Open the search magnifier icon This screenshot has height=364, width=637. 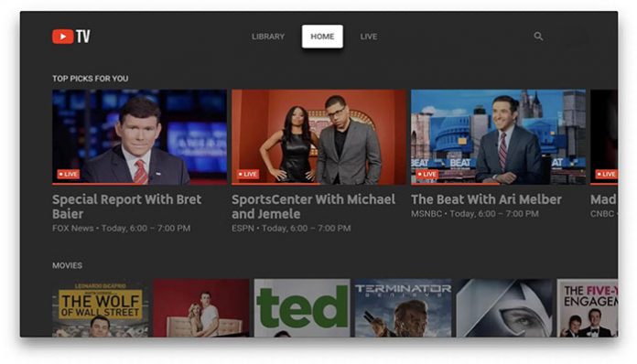point(538,37)
